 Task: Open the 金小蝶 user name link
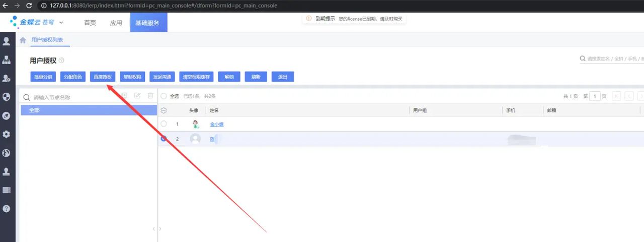pos(217,124)
